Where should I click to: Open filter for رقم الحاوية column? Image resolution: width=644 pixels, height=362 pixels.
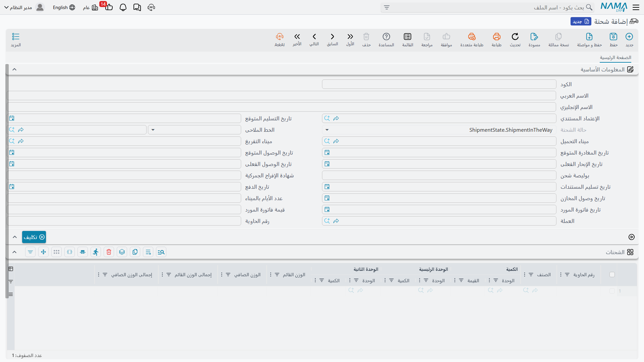(567, 275)
